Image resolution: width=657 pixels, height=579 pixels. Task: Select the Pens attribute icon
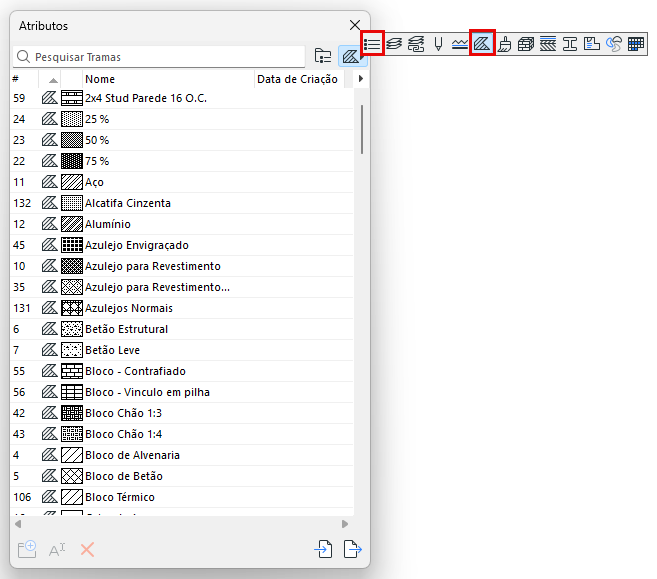tap(438, 44)
